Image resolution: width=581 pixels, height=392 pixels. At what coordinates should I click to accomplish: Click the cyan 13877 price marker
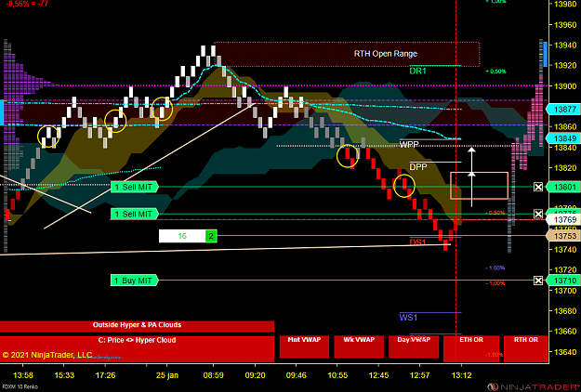563,110
